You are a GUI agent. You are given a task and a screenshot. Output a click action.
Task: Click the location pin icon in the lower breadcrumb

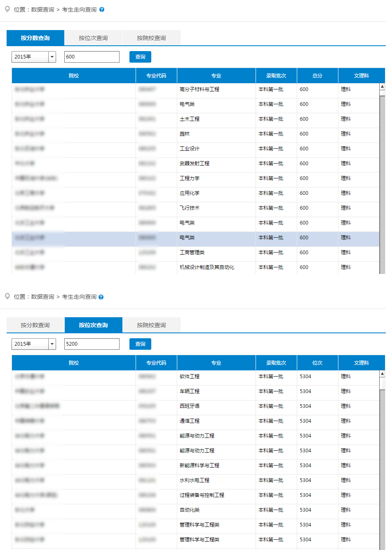[x=7, y=295]
